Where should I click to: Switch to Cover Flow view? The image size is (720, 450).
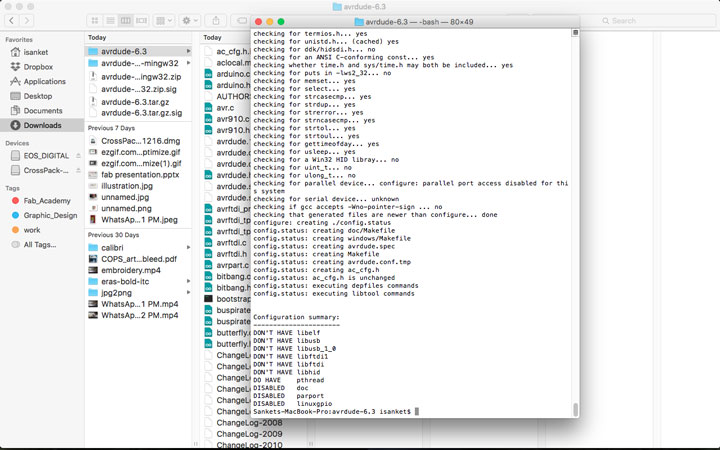point(141,21)
